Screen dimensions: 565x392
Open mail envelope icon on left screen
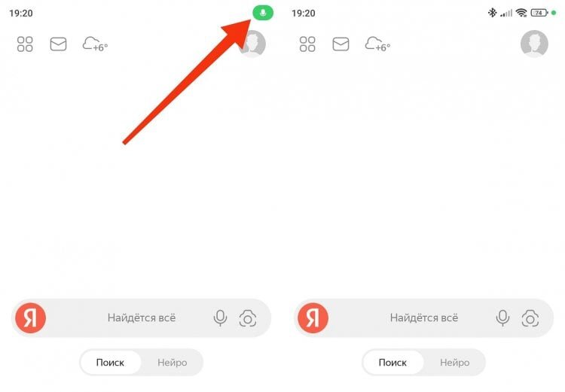click(x=58, y=44)
